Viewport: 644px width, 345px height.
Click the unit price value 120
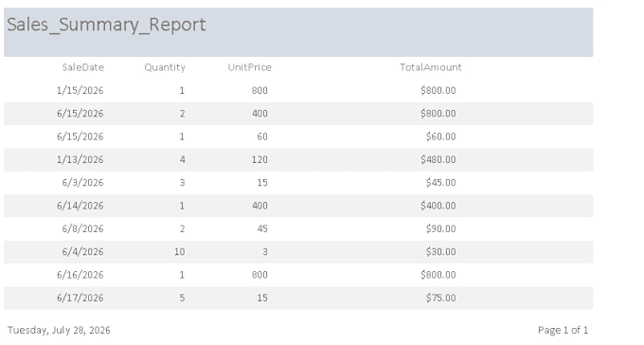click(x=259, y=159)
